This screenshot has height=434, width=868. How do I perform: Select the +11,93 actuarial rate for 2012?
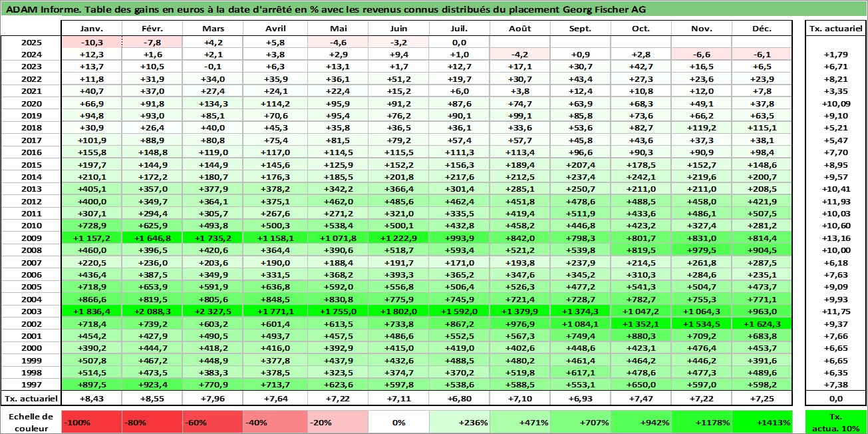click(836, 201)
